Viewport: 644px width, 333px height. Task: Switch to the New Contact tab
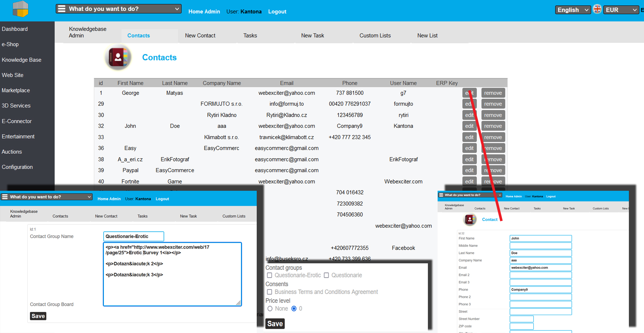200,36
